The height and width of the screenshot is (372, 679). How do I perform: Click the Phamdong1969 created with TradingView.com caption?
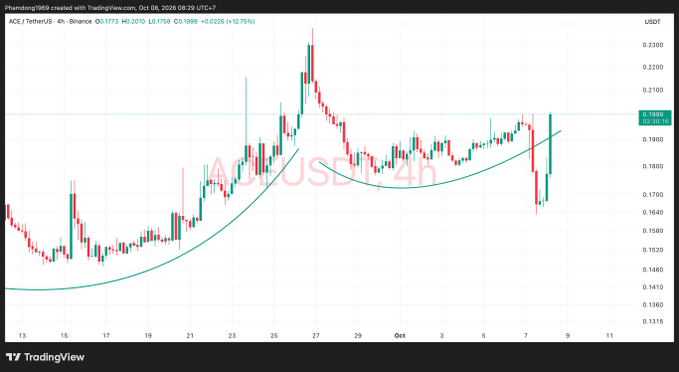point(110,8)
